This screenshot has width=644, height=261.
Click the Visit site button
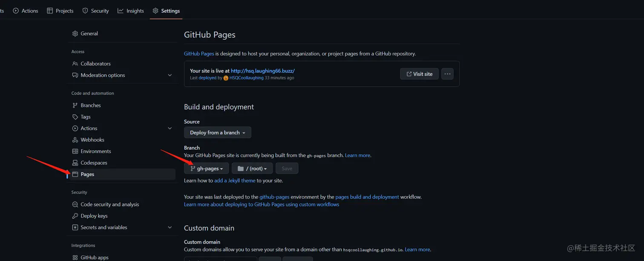pyautogui.click(x=419, y=74)
